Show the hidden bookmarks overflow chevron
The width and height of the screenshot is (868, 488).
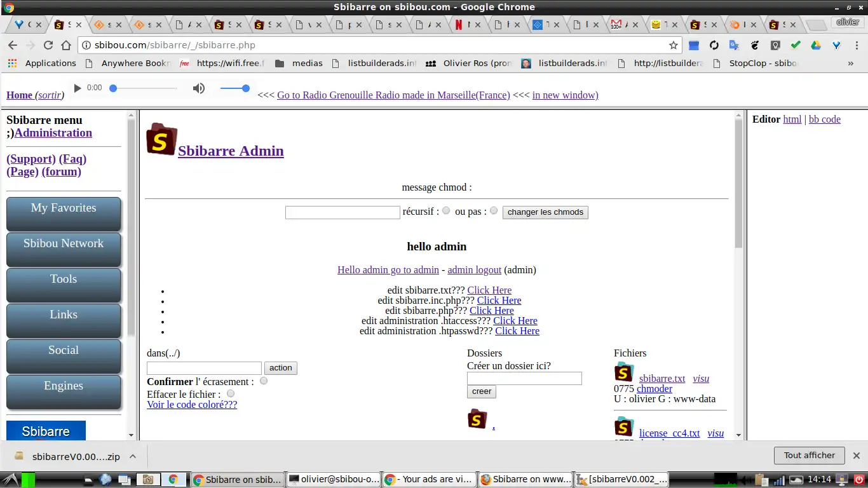[851, 63]
